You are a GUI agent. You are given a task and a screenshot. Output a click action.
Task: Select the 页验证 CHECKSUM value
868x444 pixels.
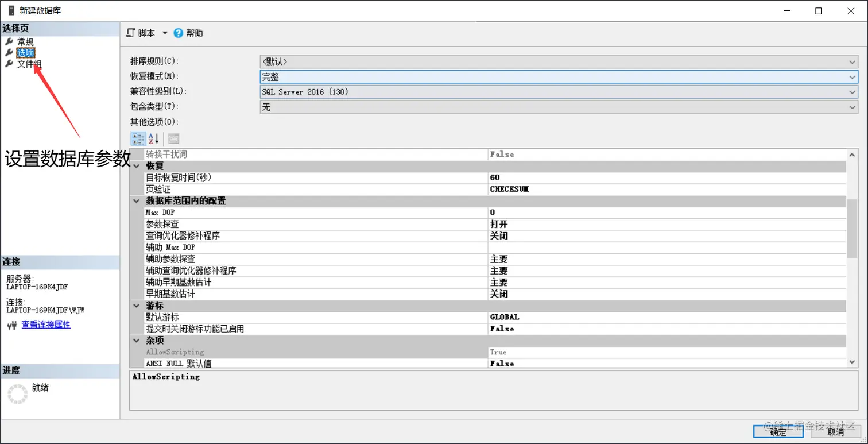pyautogui.click(x=666, y=189)
